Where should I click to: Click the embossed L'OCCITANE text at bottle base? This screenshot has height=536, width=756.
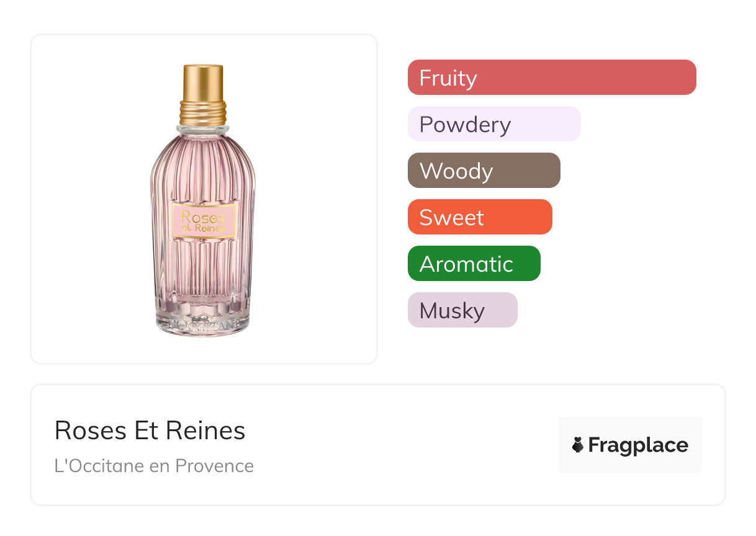[204, 324]
